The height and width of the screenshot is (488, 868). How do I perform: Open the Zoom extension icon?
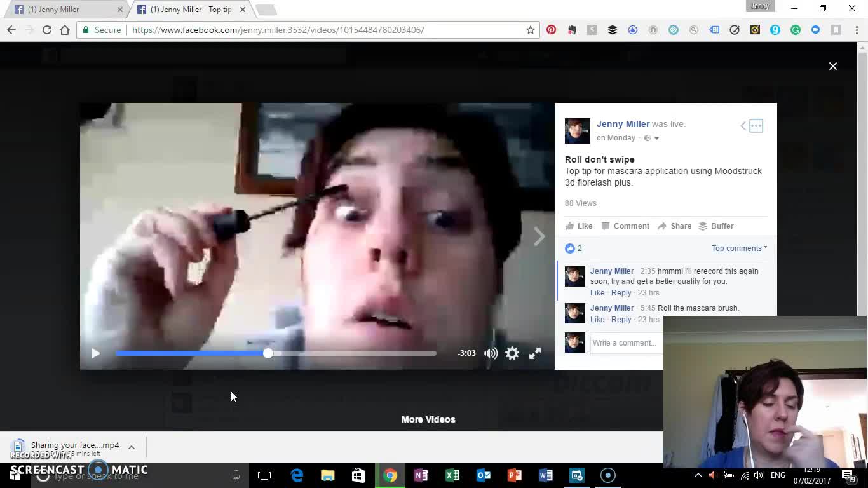coord(816,30)
